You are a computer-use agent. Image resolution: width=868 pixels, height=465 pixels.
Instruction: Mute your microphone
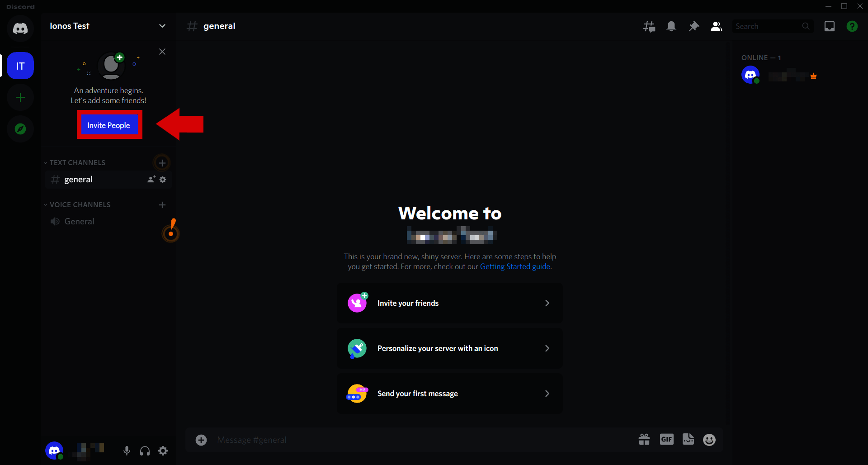point(127,451)
